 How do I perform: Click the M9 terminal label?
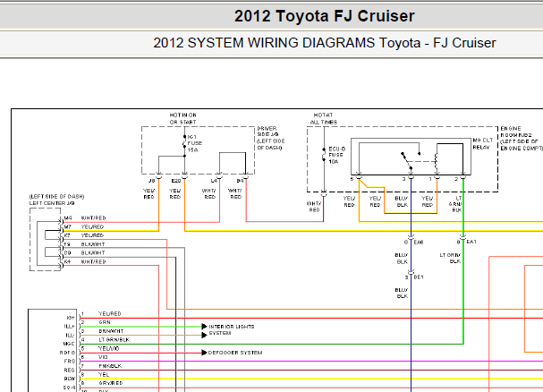68,218
